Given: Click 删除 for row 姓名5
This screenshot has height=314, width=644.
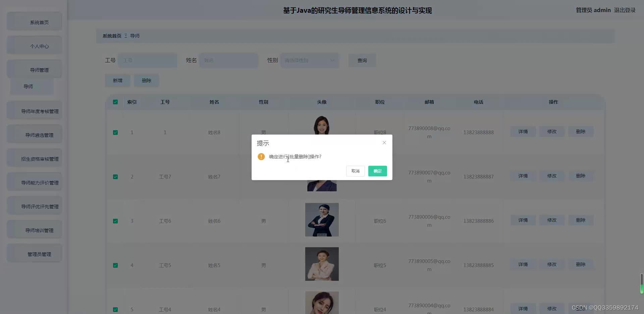Looking at the screenshot, I should click(581, 264).
